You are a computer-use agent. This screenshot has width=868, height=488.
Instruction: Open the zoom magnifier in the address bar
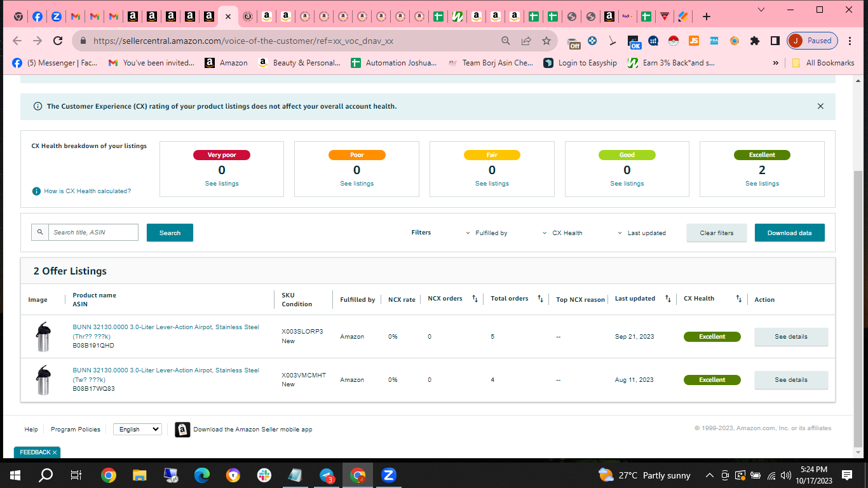coord(506,41)
